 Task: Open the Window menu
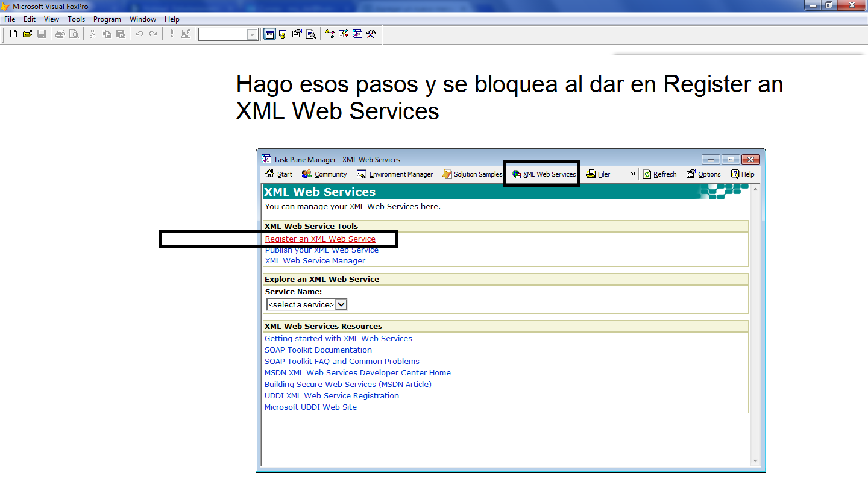coord(143,19)
